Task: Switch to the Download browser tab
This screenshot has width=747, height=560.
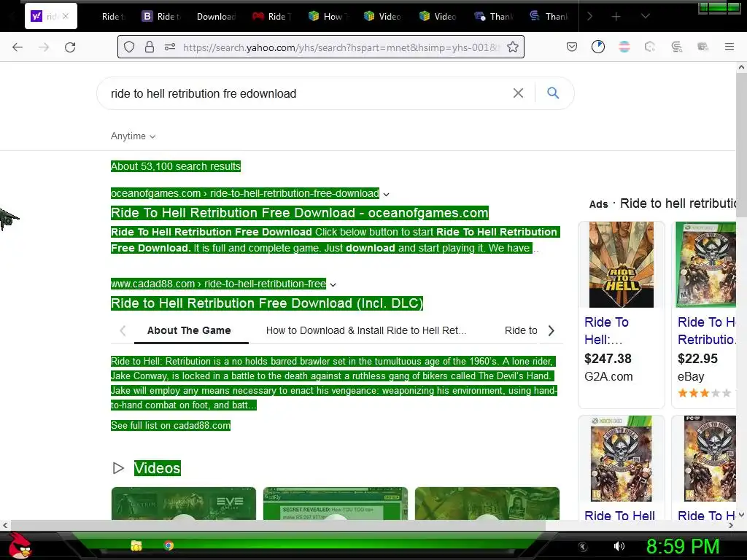Action: (x=216, y=17)
